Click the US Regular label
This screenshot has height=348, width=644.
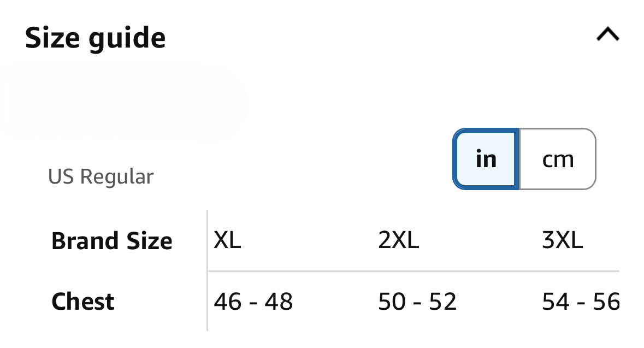tap(101, 176)
